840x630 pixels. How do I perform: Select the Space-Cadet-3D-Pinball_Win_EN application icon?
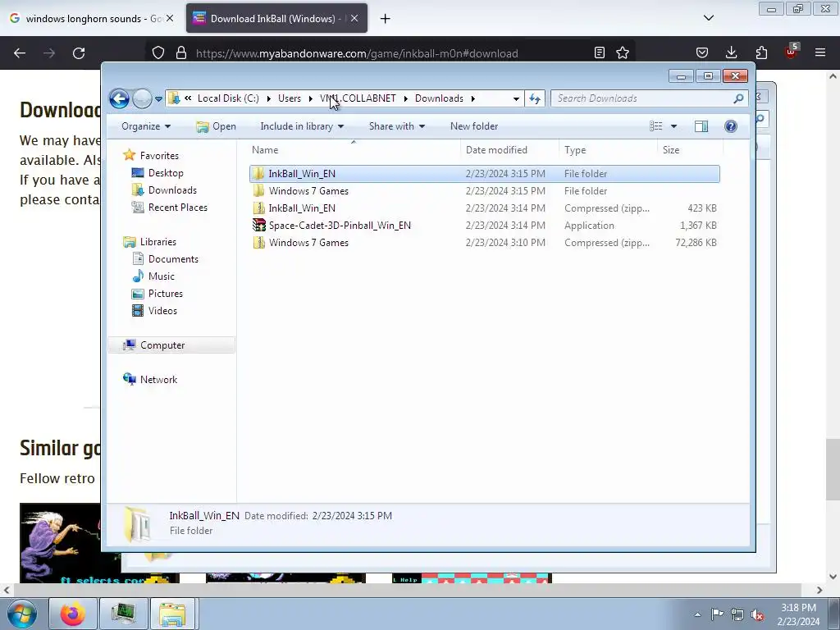pyautogui.click(x=258, y=226)
